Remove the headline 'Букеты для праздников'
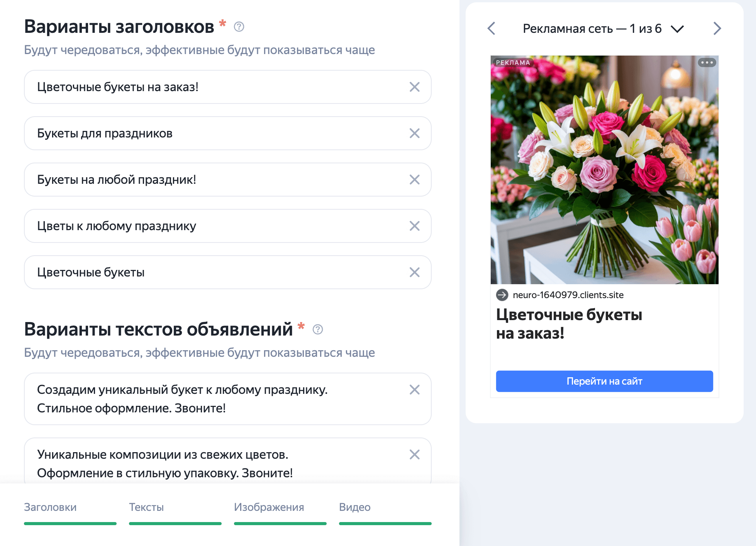This screenshot has width=756, height=546. pos(414,133)
